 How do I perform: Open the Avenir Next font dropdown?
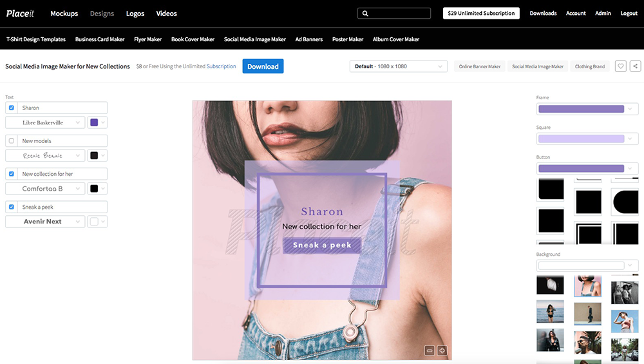(45, 222)
